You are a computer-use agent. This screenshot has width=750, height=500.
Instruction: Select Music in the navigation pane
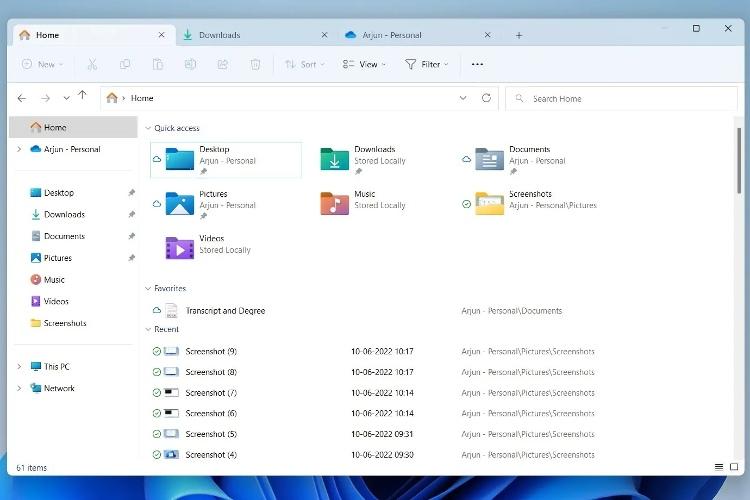(x=74, y=279)
